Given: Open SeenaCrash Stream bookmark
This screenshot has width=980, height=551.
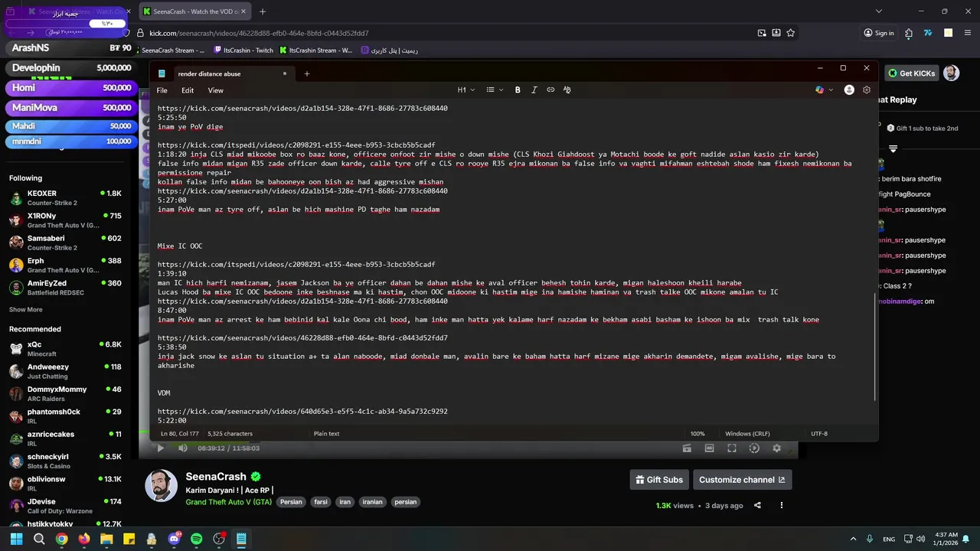Looking at the screenshot, I should click(x=173, y=51).
